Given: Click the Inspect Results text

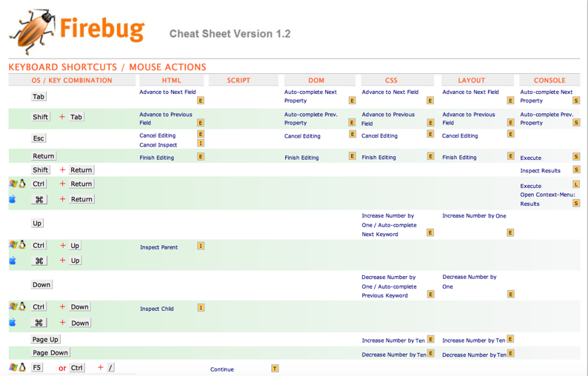Looking at the screenshot, I should point(540,170).
